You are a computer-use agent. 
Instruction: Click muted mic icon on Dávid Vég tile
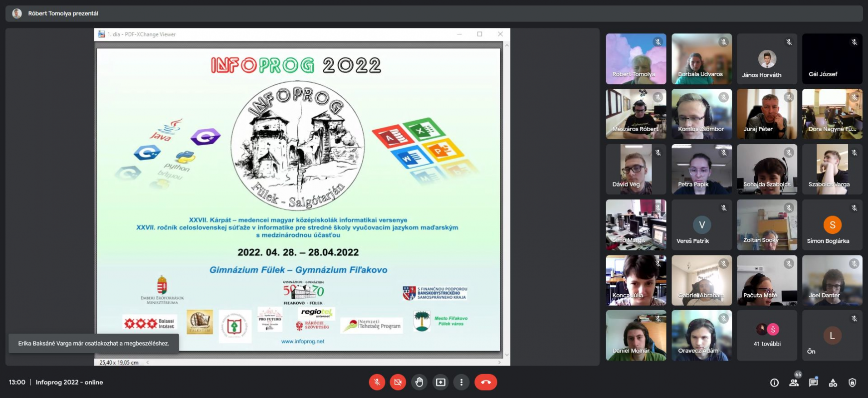[658, 153]
